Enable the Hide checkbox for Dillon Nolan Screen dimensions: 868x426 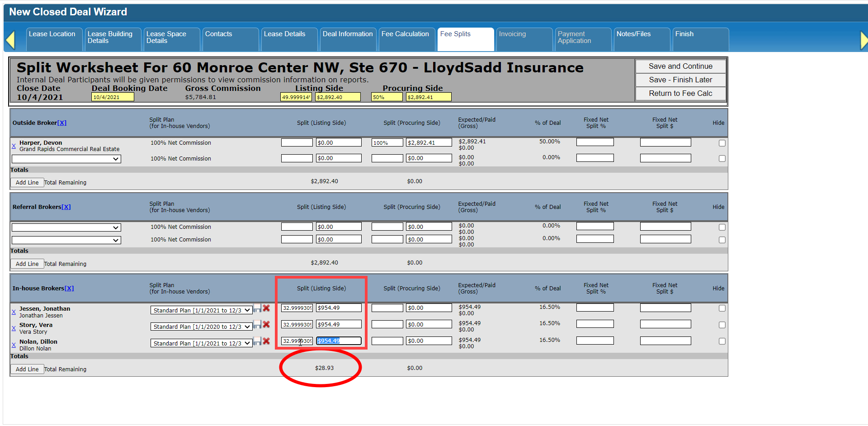click(722, 341)
